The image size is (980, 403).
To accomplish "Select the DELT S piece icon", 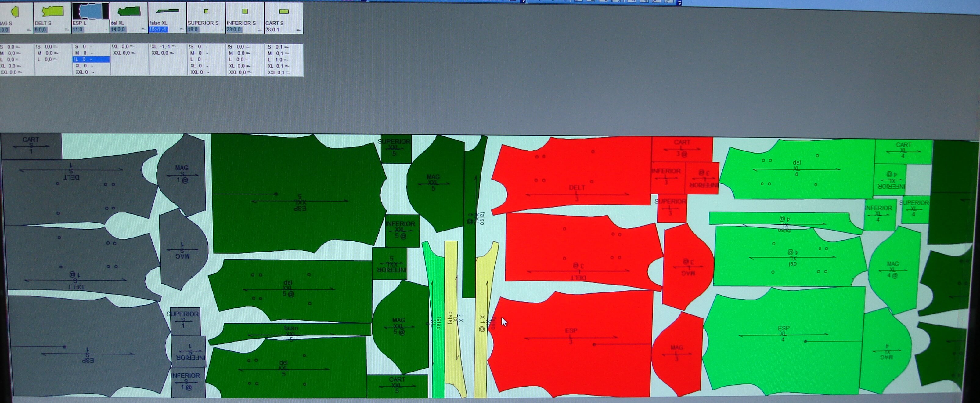I will pos(52,11).
